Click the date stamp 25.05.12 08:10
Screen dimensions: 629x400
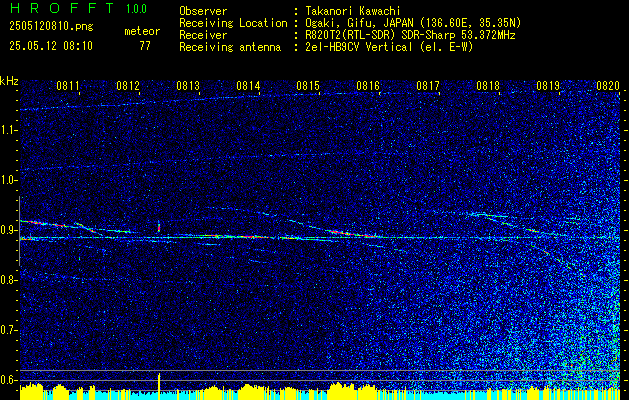pos(51,46)
